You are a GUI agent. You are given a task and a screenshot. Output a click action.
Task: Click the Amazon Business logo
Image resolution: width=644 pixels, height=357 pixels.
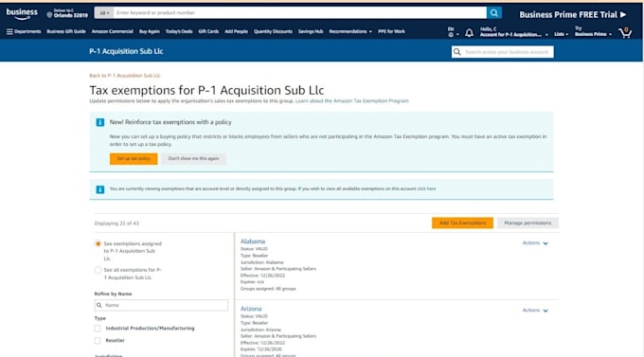[22, 13]
